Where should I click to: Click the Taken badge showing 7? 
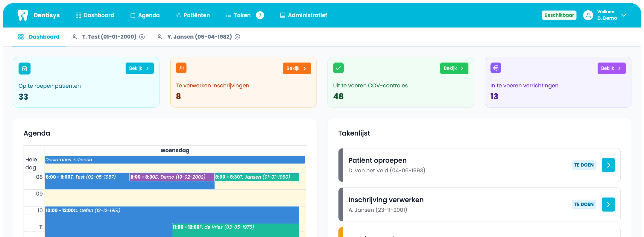pyautogui.click(x=260, y=15)
